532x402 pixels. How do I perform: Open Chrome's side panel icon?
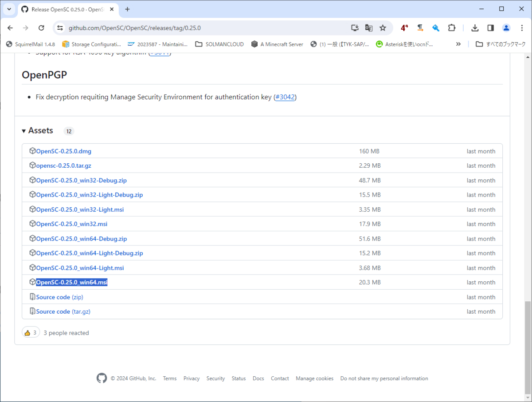(x=490, y=28)
